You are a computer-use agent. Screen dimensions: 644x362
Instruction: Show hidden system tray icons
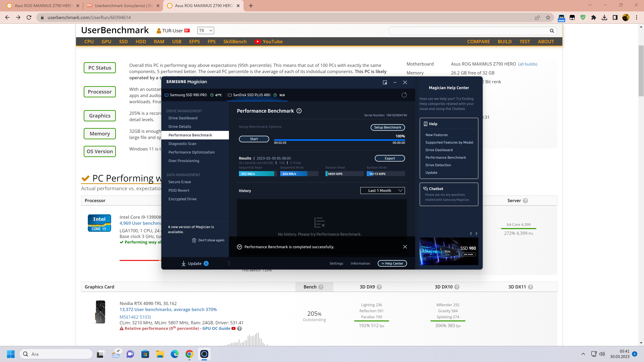click(x=583, y=354)
